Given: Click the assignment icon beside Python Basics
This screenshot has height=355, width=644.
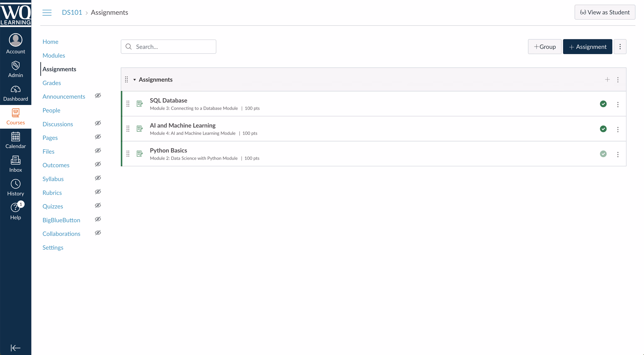Looking at the screenshot, I should 140,154.
